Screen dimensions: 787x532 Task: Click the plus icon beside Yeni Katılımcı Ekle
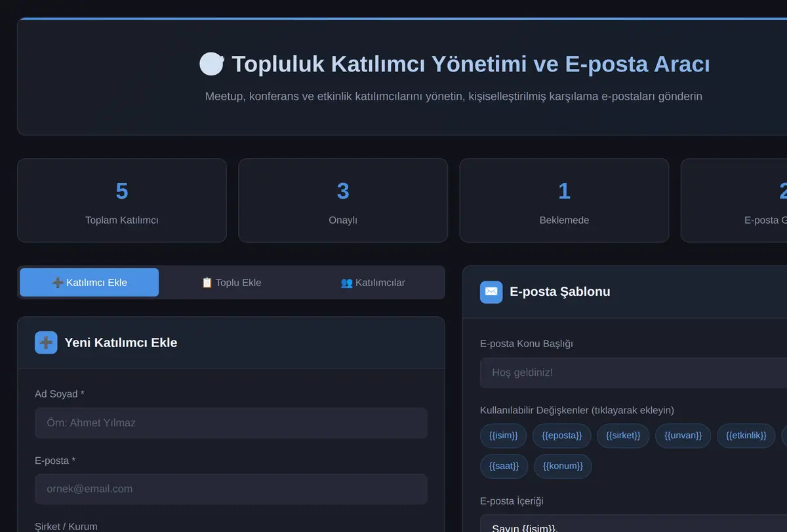click(46, 342)
